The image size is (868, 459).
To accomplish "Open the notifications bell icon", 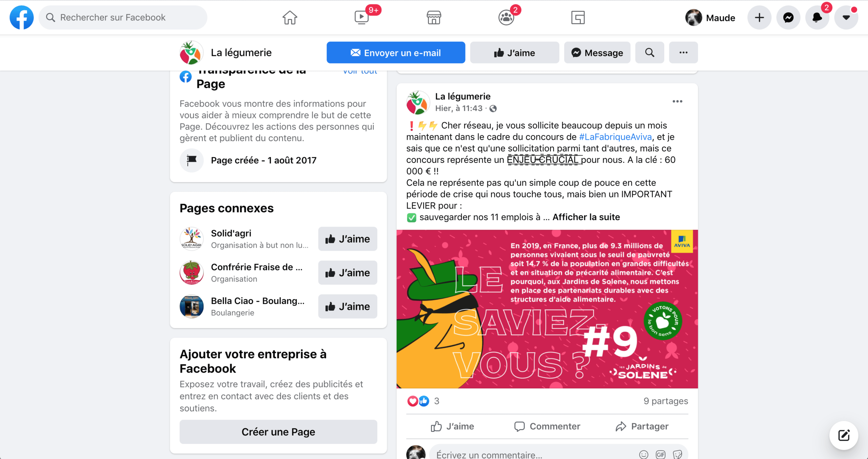I will (x=817, y=18).
